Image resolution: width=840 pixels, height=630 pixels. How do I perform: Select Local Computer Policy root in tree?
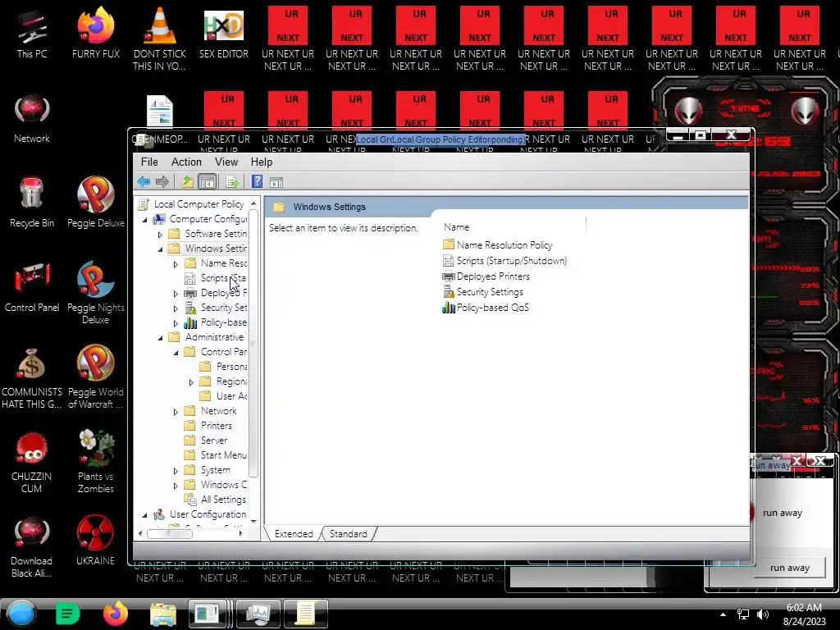(199, 204)
